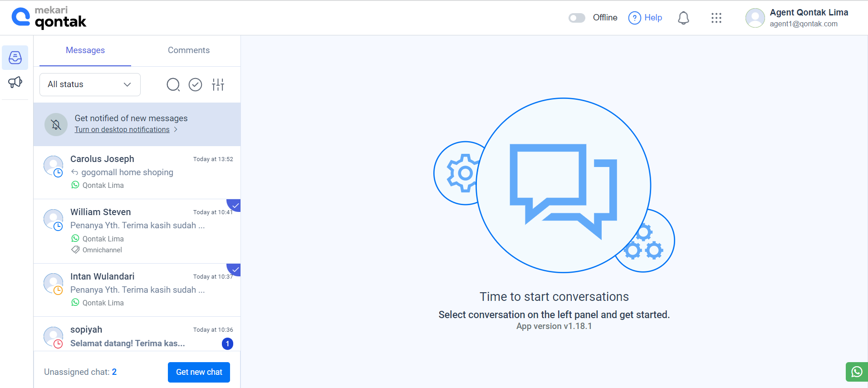Screen dimensions: 868x388
Task: Click Turn on desktop notifications link
Action: [x=122, y=130]
